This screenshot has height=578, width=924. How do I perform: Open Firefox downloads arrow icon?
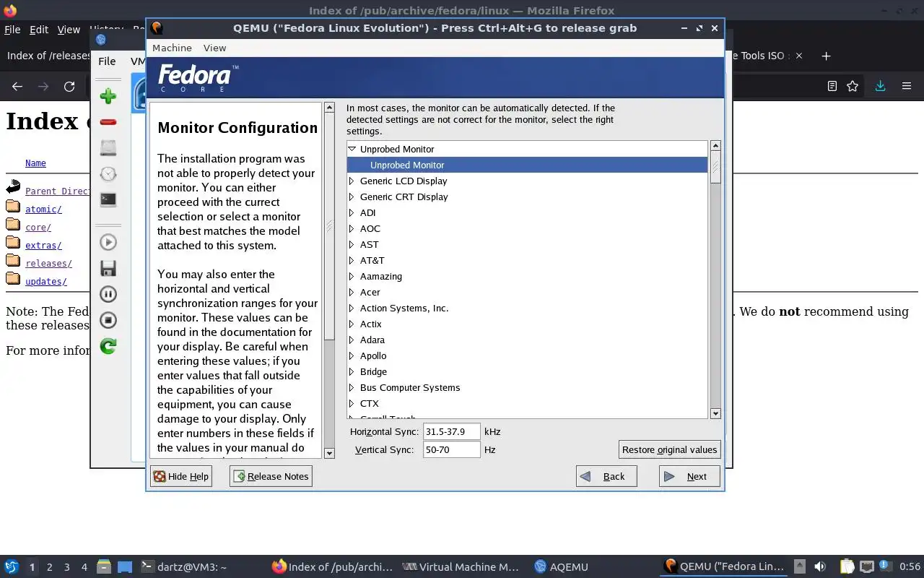pos(880,86)
